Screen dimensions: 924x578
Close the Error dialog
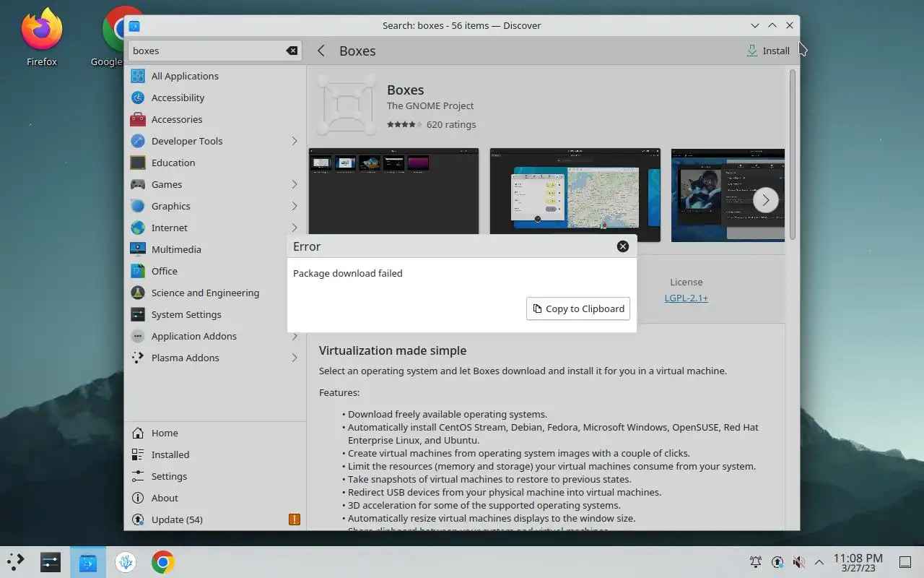623,246
